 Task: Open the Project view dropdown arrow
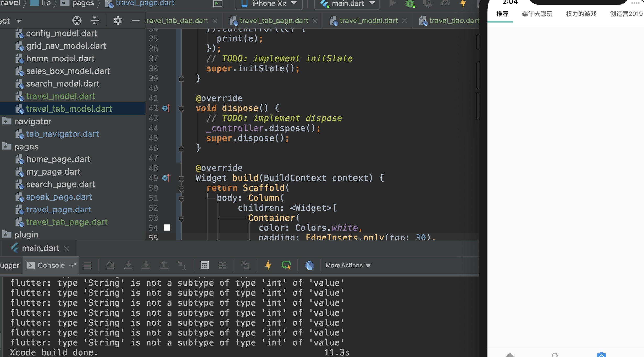19,21
